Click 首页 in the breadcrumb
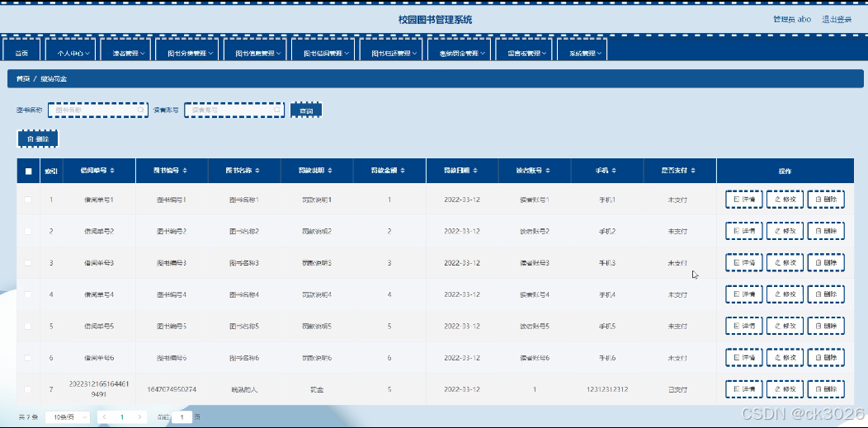868x428 pixels. coord(23,79)
